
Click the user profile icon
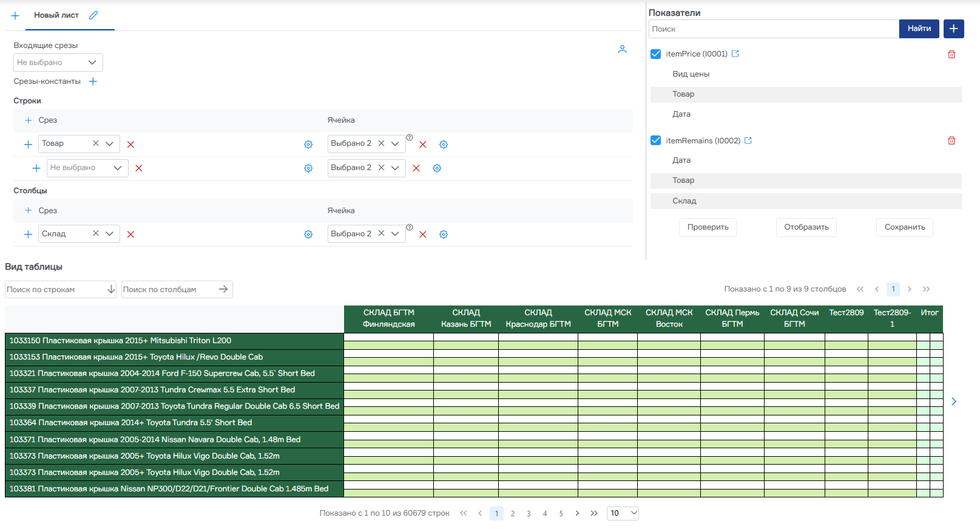pyautogui.click(x=622, y=49)
